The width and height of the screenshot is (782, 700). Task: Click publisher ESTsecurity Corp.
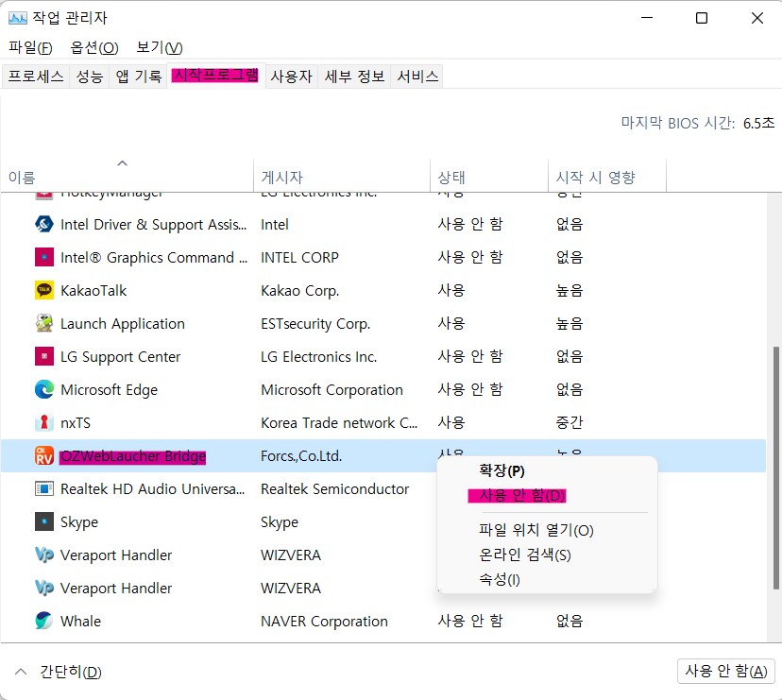315,323
